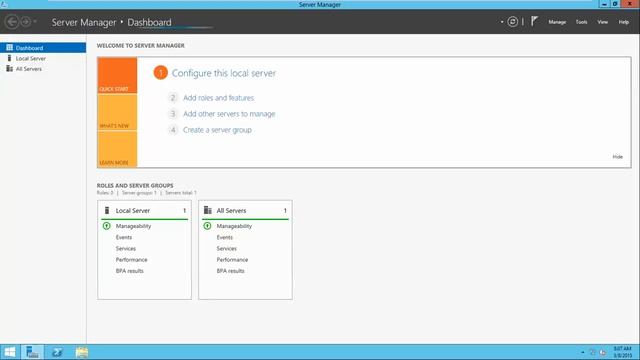The image size is (640, 360).
Task: Open Manageability in All Servers tile
Action: (234, 226)
